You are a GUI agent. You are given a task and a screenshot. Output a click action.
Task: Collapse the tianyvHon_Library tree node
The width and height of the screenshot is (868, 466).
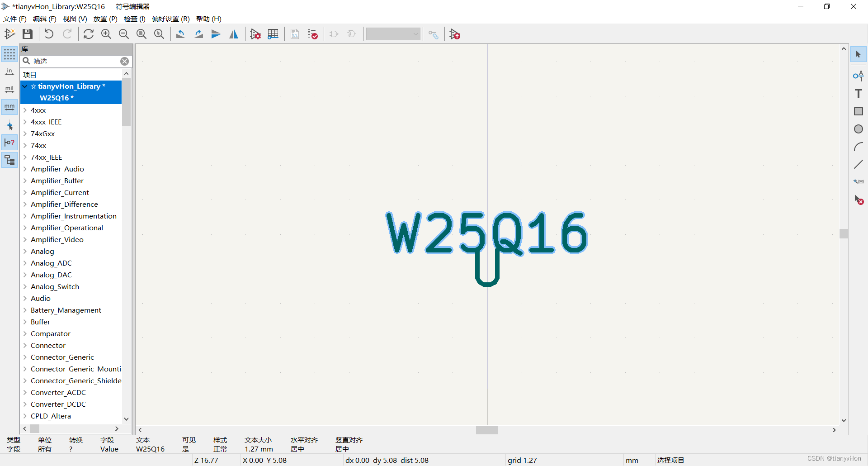(25, 86)
